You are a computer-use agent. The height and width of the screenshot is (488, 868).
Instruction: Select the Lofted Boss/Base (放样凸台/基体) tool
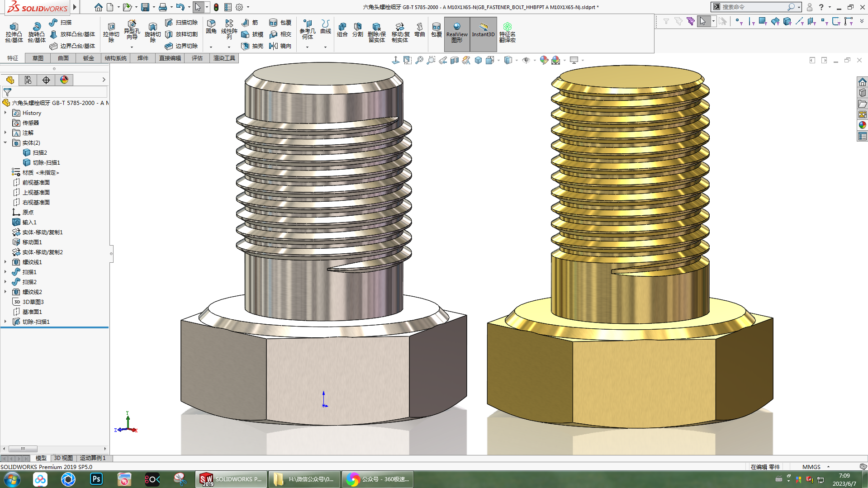pyautogui.click(x=72, y=34)
